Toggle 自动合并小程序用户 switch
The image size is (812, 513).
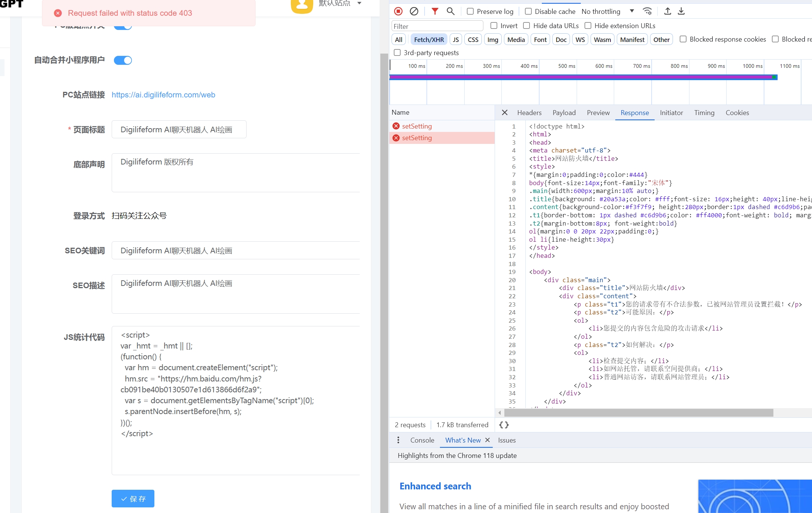123,60
